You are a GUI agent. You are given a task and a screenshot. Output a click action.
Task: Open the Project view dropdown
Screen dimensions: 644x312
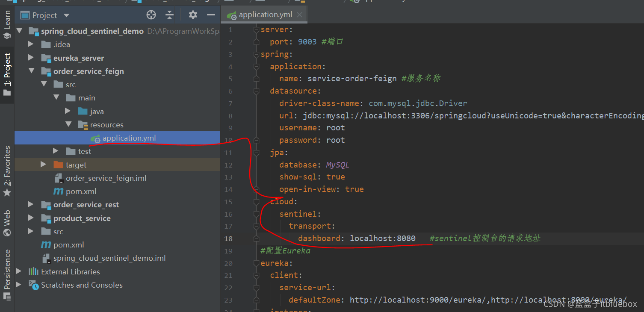point(66,15)
